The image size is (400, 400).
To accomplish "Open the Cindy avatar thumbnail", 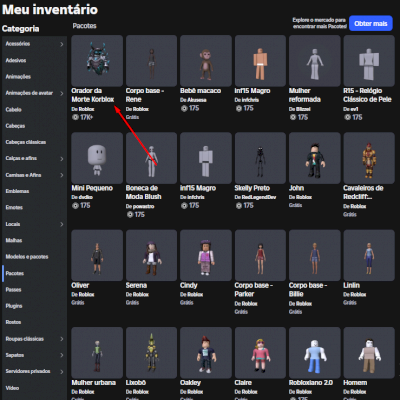I will pyautogui.click(x=206, y=255).
